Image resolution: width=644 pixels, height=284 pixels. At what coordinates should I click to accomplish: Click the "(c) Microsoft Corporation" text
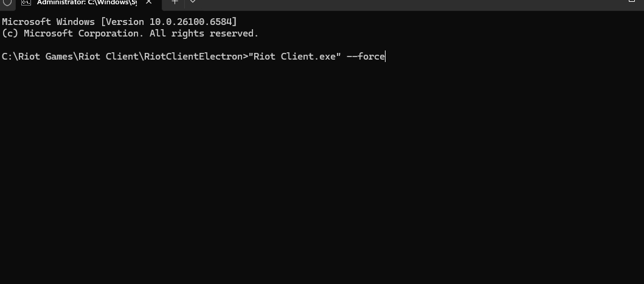pos(73,33)
